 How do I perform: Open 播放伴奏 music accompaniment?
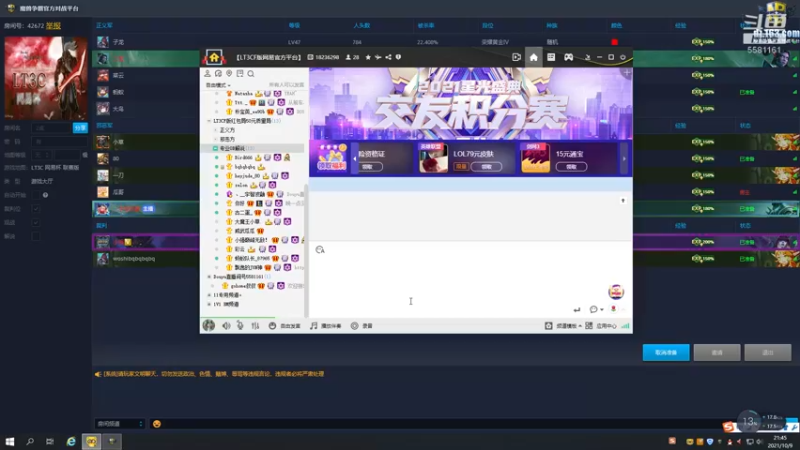tap(326, 326)
